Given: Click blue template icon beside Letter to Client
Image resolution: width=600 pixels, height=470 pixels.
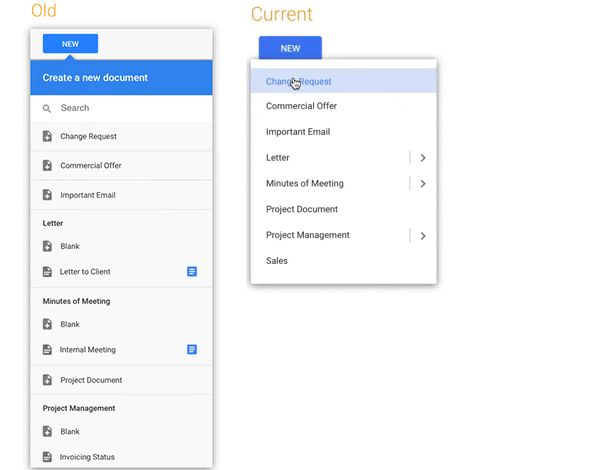Looking at the screenshot, I should [192, 271].
